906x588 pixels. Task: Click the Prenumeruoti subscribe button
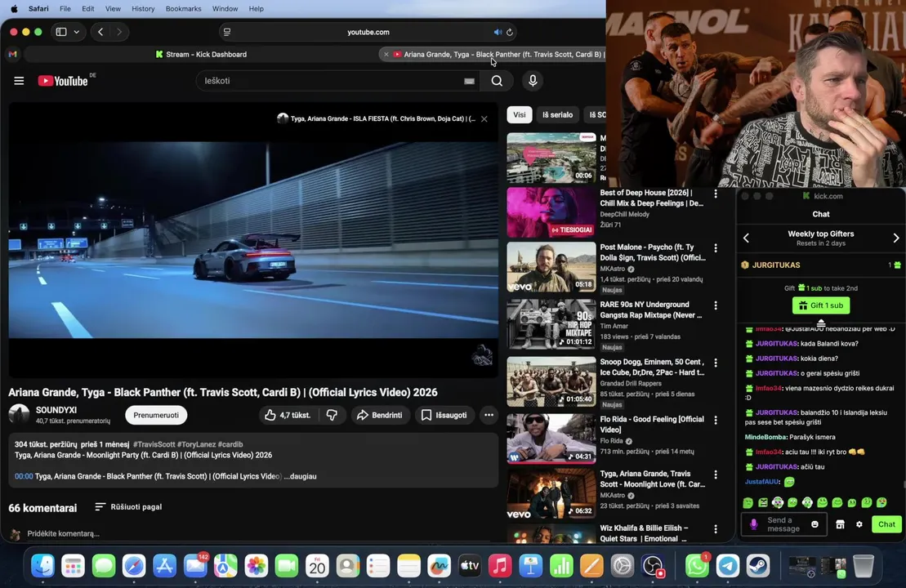click(x=156, y=415)
